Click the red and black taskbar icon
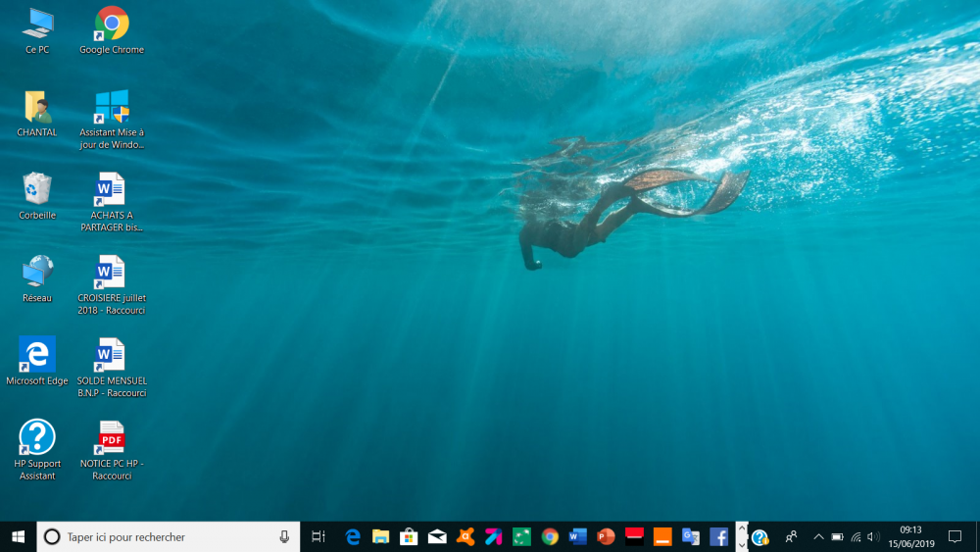Screen dimensions: 980x552 (x=634, y=536)
